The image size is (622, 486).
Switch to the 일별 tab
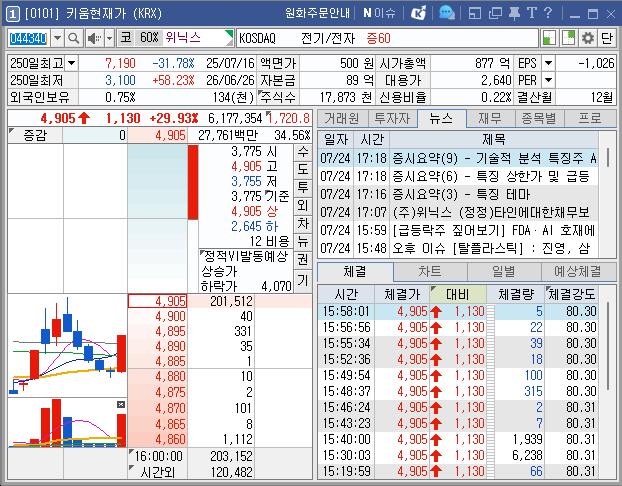[x=504, y=272]
